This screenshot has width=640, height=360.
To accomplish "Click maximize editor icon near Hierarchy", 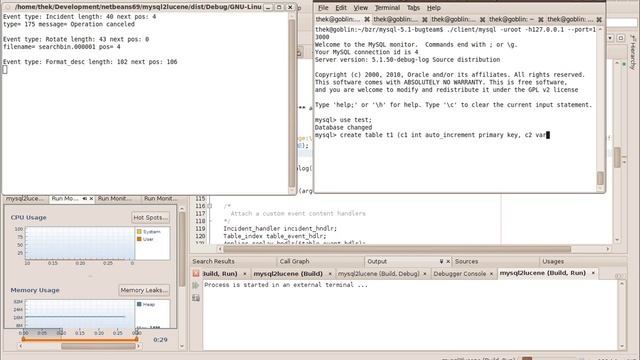I will pos(620,38).
